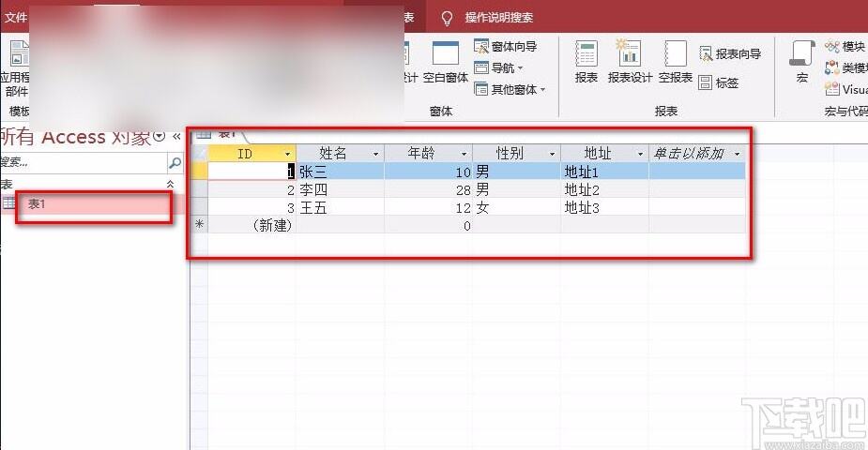Open 报表设计 report design
Image resolution: width=868 pixels, height=450 pixels.
630,62
